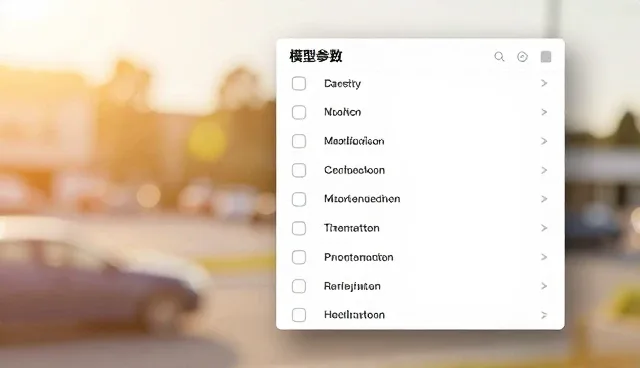Open the Hoetlraotoon row chevron
Viewport: 640px width, 368px height.
pos(544,315)
